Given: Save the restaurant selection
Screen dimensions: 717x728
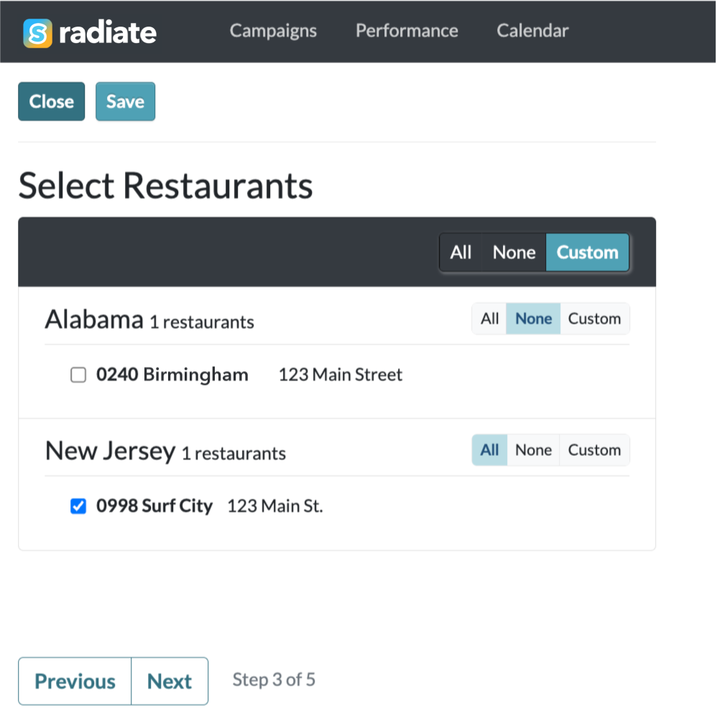Looking at the screenshot, I should coord(126,102).
